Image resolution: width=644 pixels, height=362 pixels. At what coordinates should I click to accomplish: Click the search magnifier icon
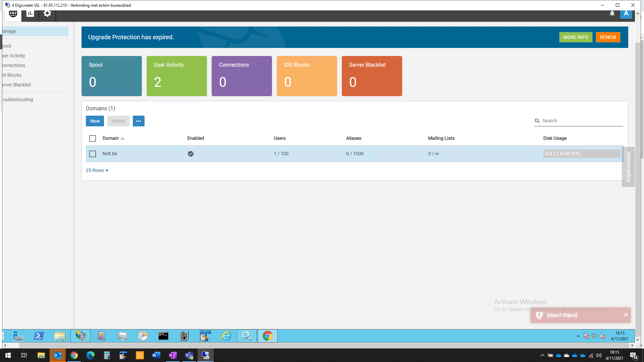coord(537,121)
